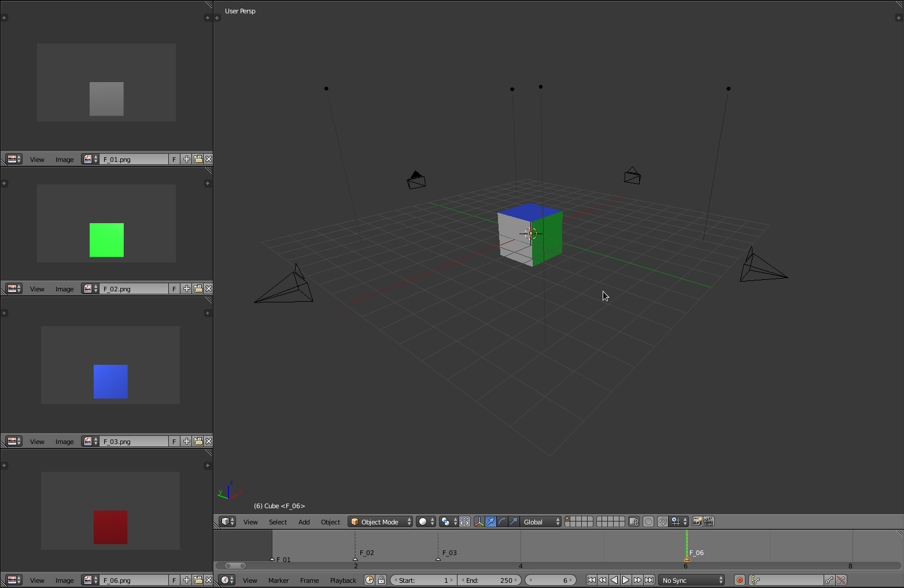Viewport: 904px width, 588px height.
Task: Open the 3D viewport Add menu
Action: pos(304,522)
